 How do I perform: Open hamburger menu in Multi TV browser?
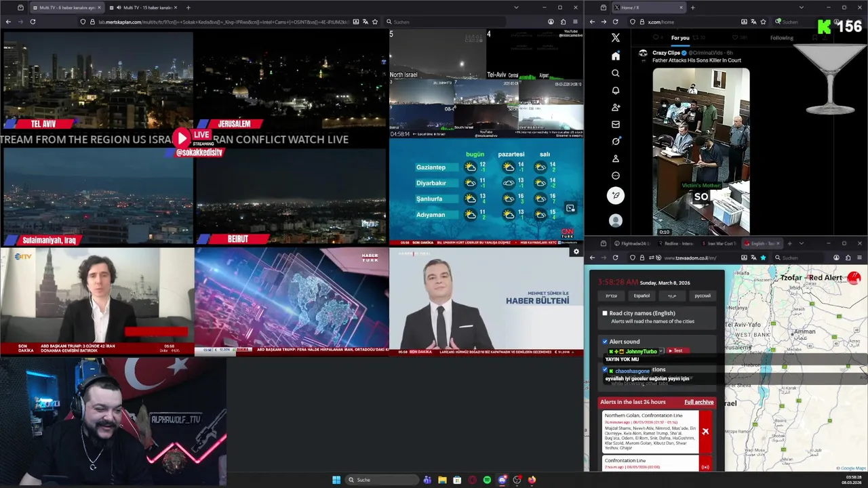[x=575, y=22]
